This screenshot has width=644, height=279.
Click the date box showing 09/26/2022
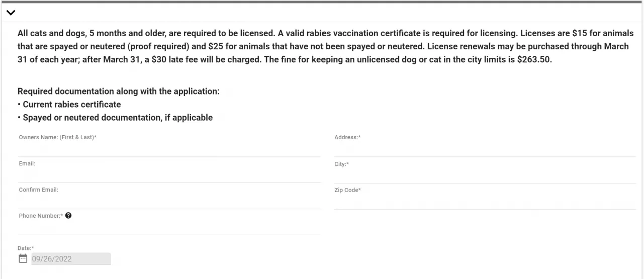coord(71,259)
